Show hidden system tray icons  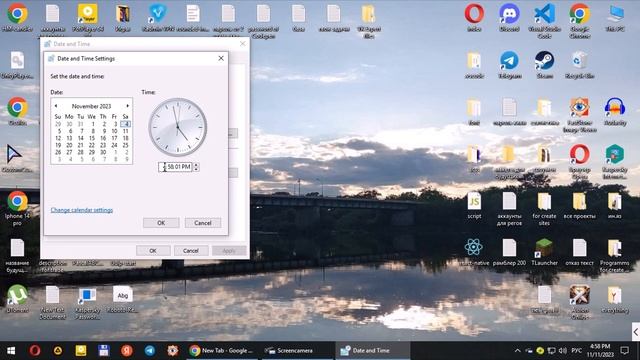pyautogui.click(x=517, y=351)
